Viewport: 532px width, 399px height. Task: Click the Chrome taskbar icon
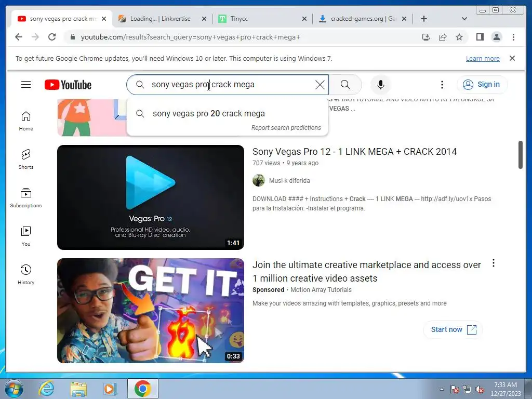142,389
